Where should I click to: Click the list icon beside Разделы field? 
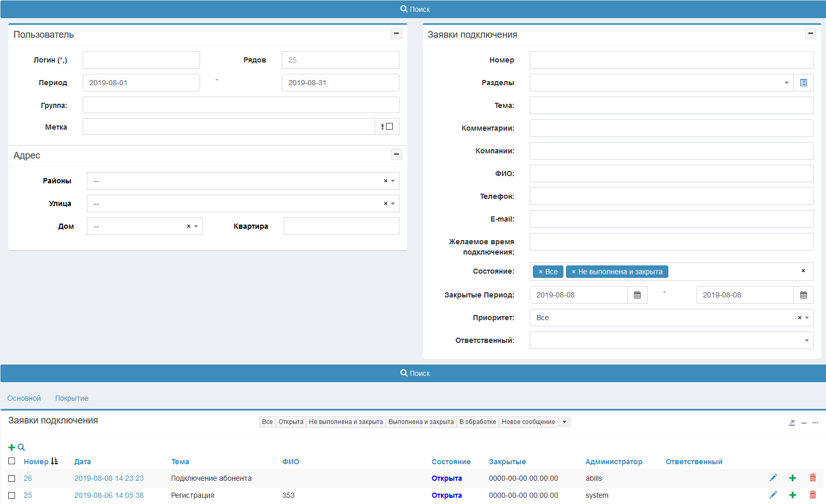tap(803, 83)
